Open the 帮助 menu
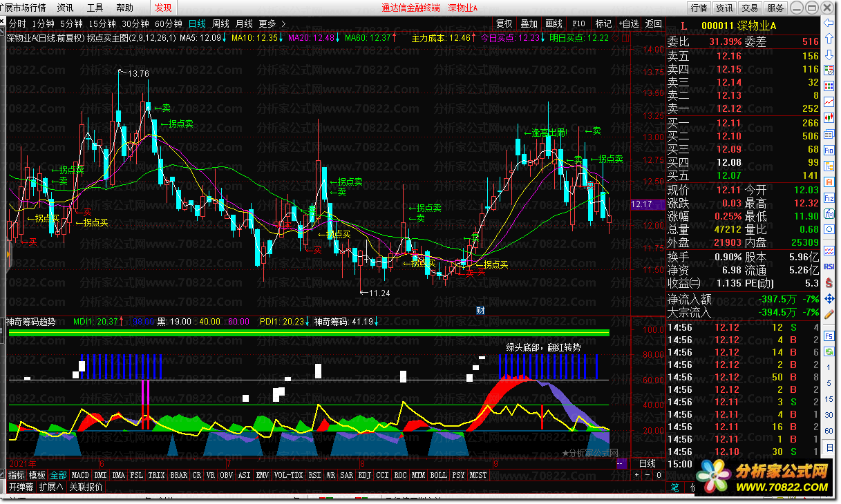Screen dimensions: 841x504 [125, 8]
